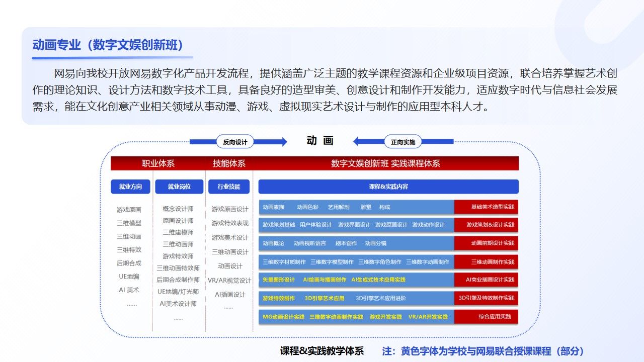
Task: Click 3D引擎艺术应用进阶 course
Action: click(381, 298)
